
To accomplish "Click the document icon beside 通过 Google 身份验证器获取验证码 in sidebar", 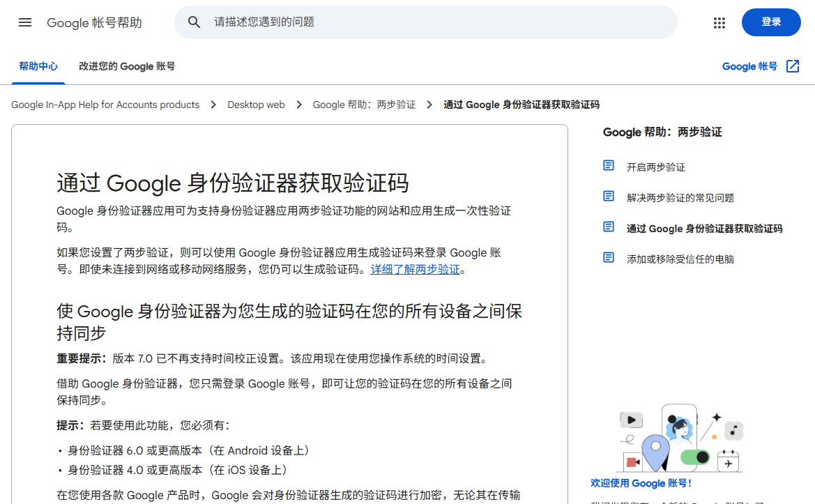I will (x=609, y=227).
